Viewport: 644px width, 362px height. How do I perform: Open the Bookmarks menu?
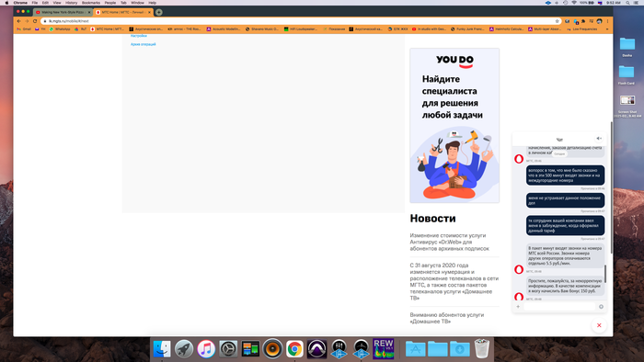pyautogui.click(x=91, y=3)
